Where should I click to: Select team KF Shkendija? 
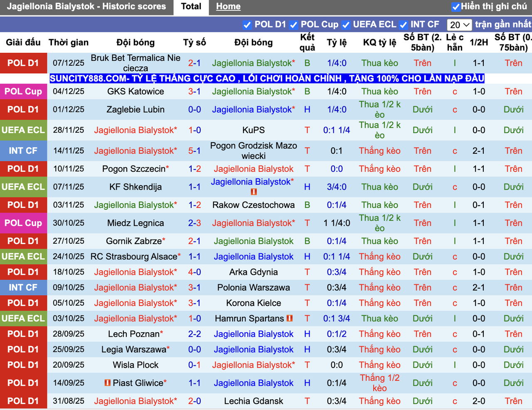pos(135,187)
